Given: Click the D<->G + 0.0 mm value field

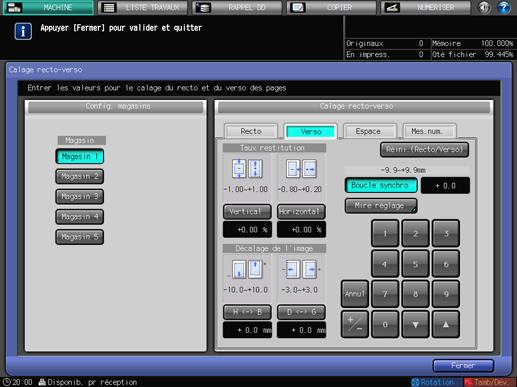Looking at the screenshot, I should click(x=301, y=330).
